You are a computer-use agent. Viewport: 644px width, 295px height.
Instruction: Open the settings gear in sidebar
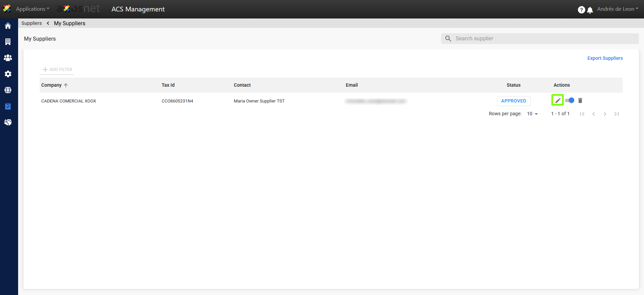[8, 74]
